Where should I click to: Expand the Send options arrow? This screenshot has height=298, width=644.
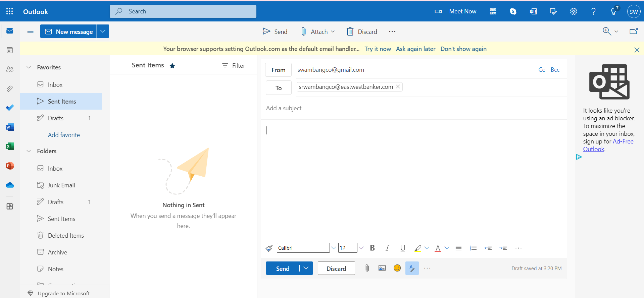306,268
